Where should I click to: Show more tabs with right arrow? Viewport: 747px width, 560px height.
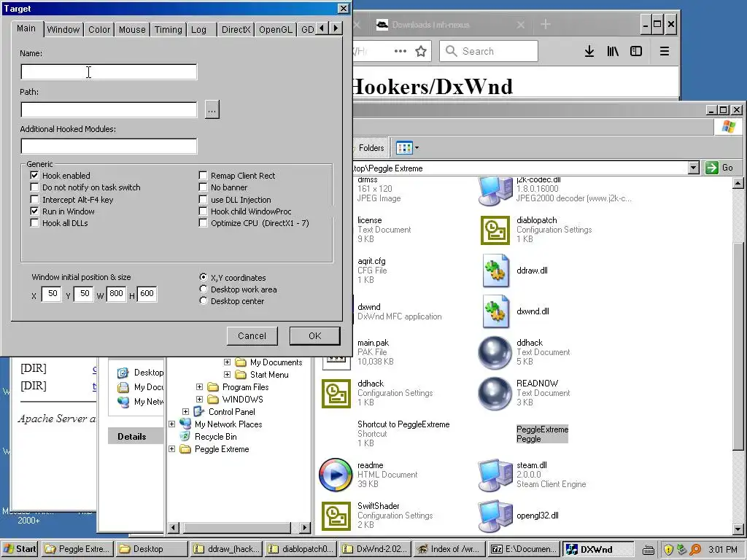[x=336, y=28]
